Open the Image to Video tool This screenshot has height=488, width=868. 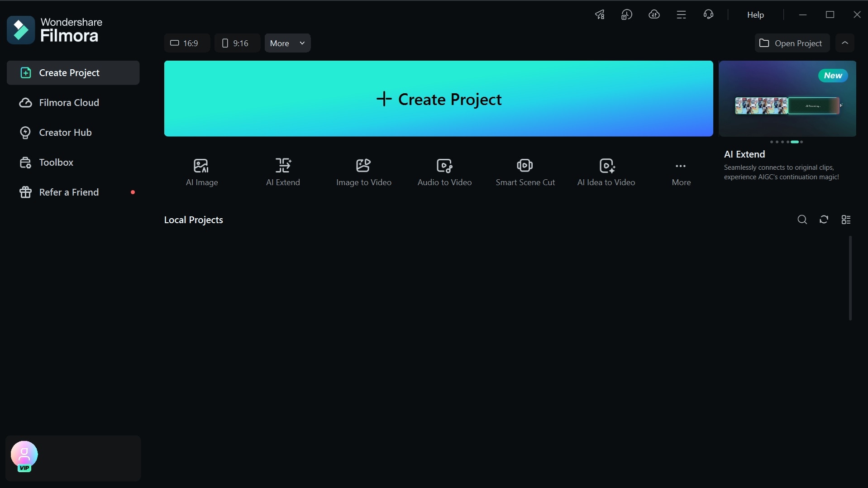363,172
